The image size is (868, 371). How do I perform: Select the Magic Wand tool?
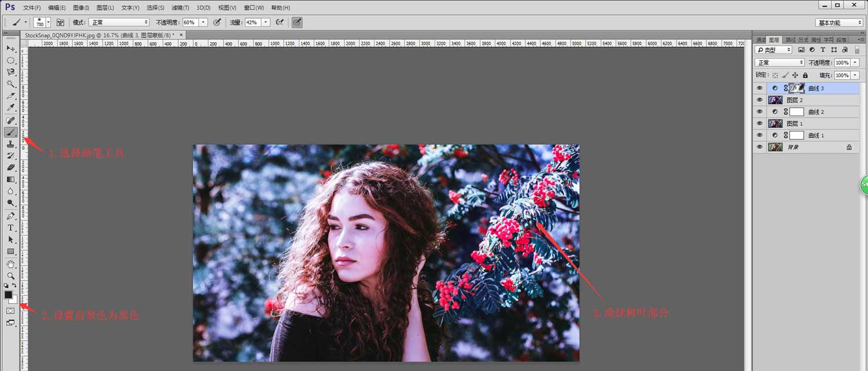point(10,84)
